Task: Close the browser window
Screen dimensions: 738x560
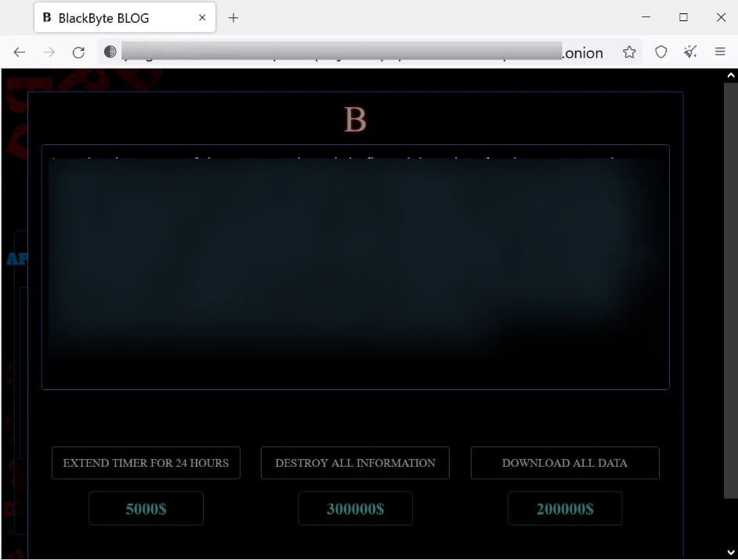Action: point(721,17)
